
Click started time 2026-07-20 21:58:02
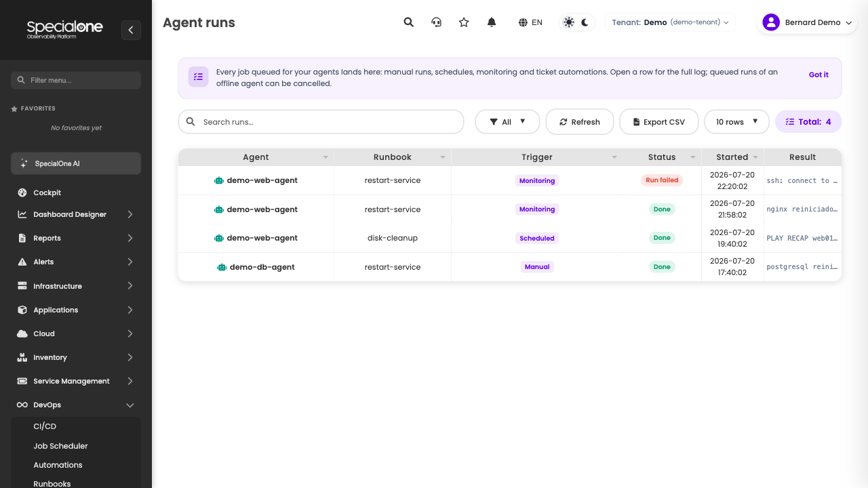click(732, 209)
